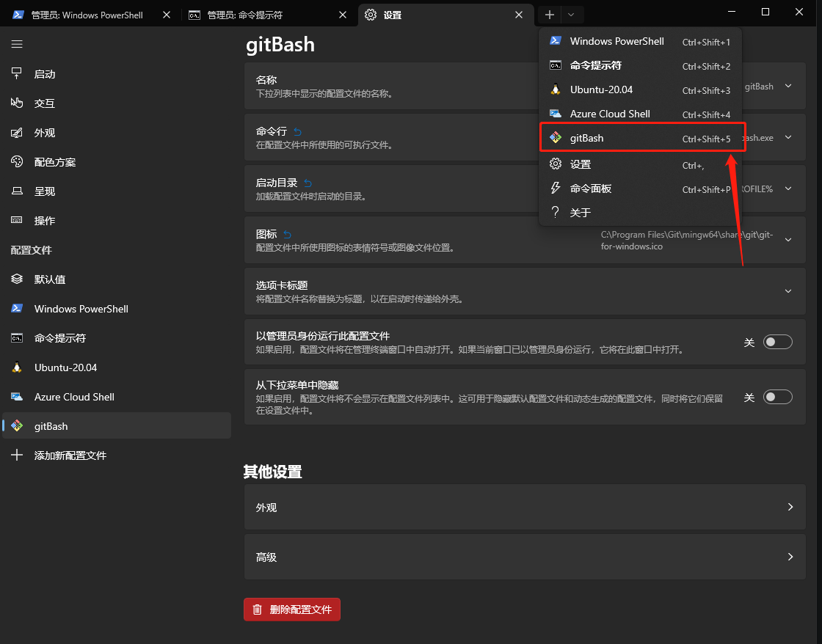Close the 设置 tab
Image resolution: width=822 pixels, height=644 pixels.
tap(519, 15)
